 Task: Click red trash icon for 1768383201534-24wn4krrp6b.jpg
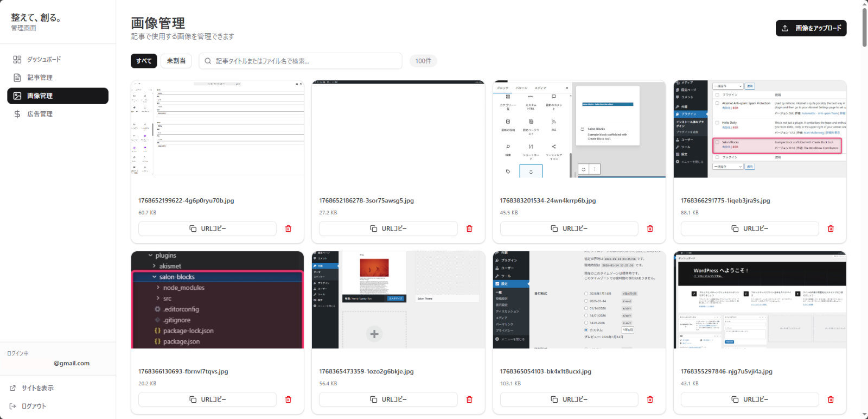650,228
